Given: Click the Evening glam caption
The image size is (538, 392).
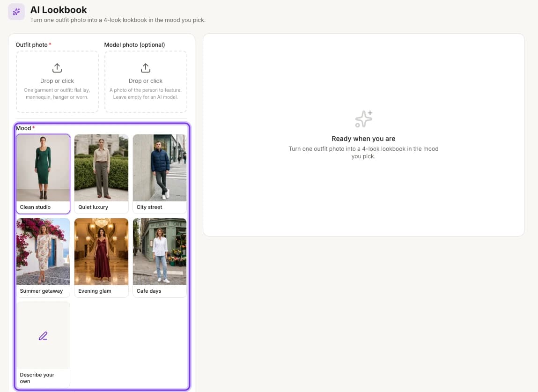Looking at the screenshot, I should [95, 291].
